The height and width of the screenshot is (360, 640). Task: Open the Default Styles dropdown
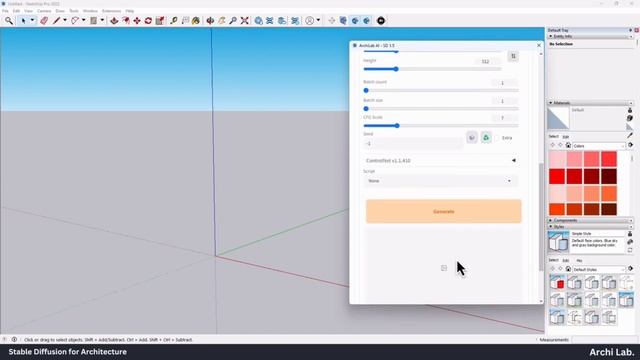(x=599, y=269)
